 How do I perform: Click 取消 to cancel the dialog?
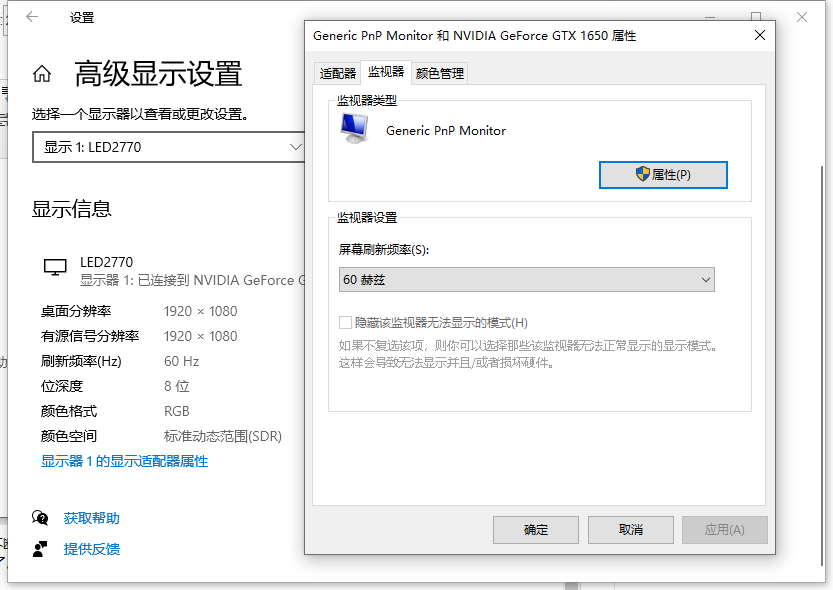[630, 530]
